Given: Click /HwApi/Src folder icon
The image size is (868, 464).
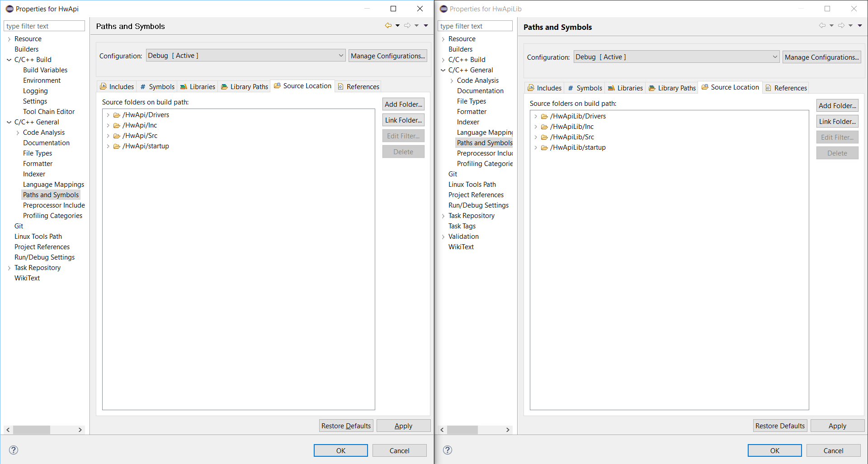Looking at the screenshot, I should (117, 136).
